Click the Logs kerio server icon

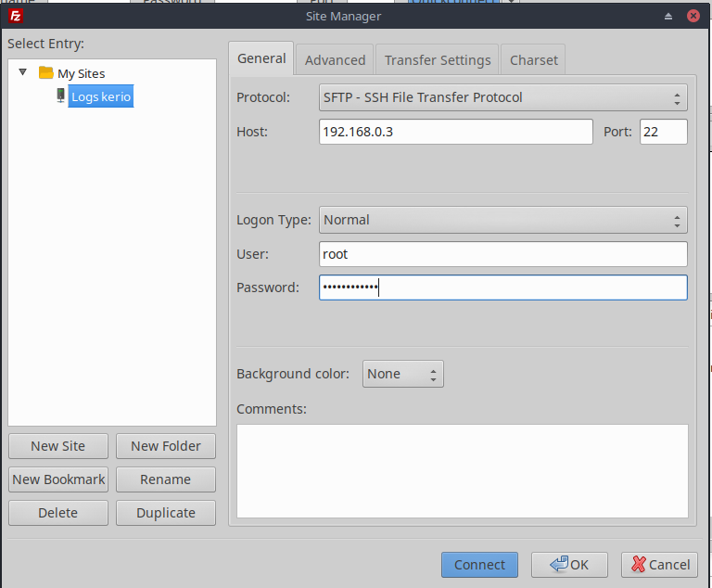[60, 96]
